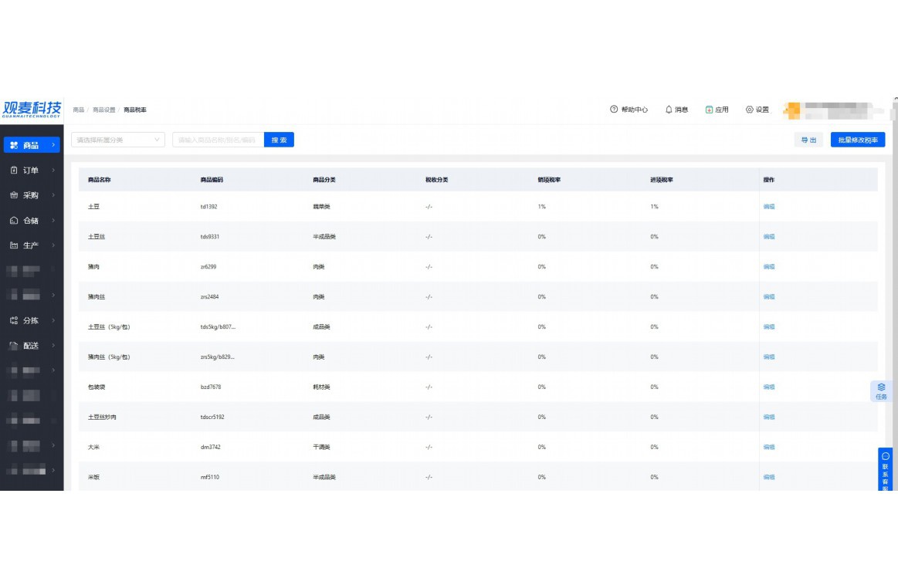Open the 请选择所属分类 category dropdown
Viewport: 898px width, 588px height.
tap(118, 140)
